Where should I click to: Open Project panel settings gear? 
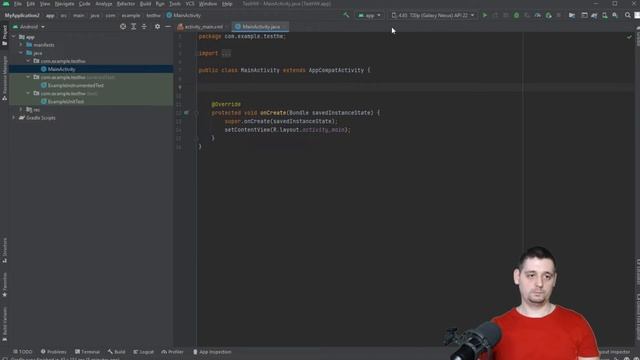[x=157, y=27]
